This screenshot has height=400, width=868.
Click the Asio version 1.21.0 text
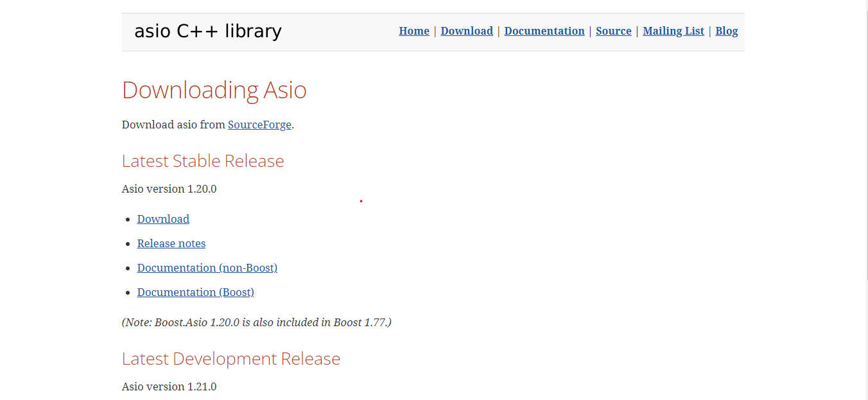click(169, 387)
